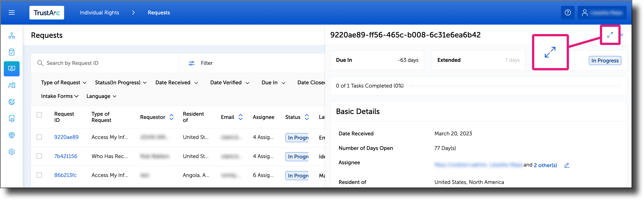
Task: Click the clipboard tasks icon in sidebar
Action: [x=11, y=52]
